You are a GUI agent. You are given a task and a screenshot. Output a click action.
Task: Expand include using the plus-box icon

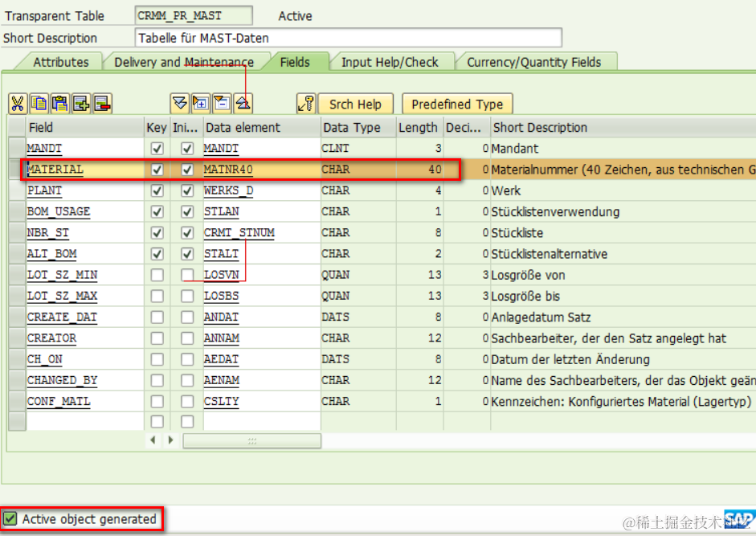pos(201,104)
